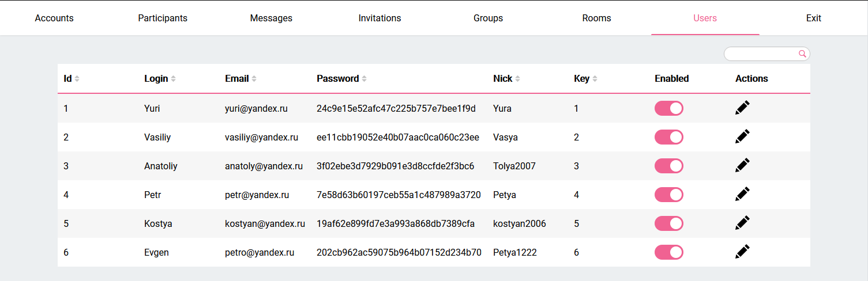The image size is (868, 281).
Task: Edit user Vasiliy with the pencil icon
Action: (742, 137)
